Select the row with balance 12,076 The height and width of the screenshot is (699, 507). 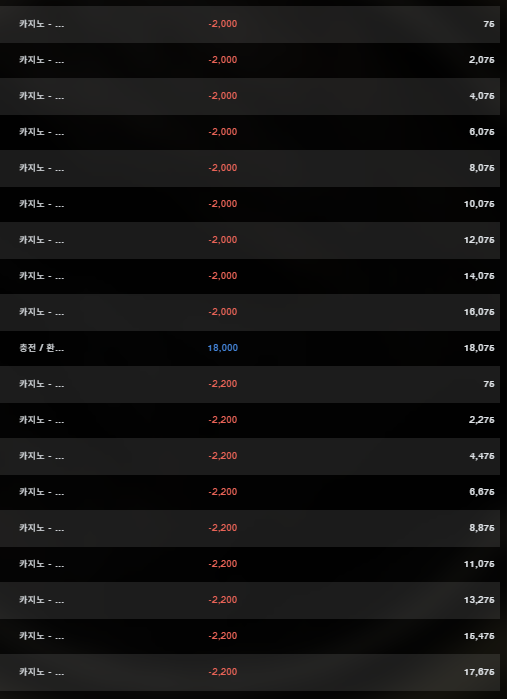250,240
